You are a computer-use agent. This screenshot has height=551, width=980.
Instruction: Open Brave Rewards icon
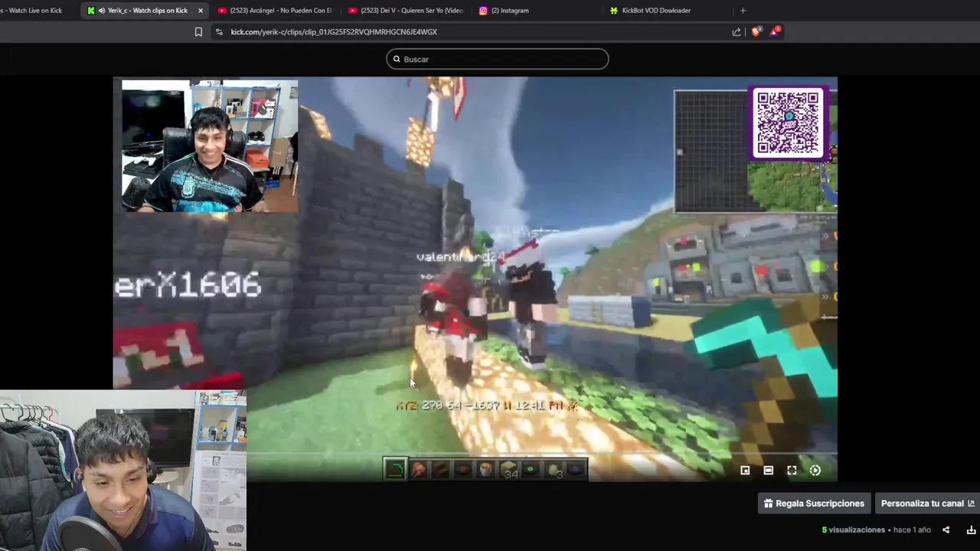click(x=776, y=31)
